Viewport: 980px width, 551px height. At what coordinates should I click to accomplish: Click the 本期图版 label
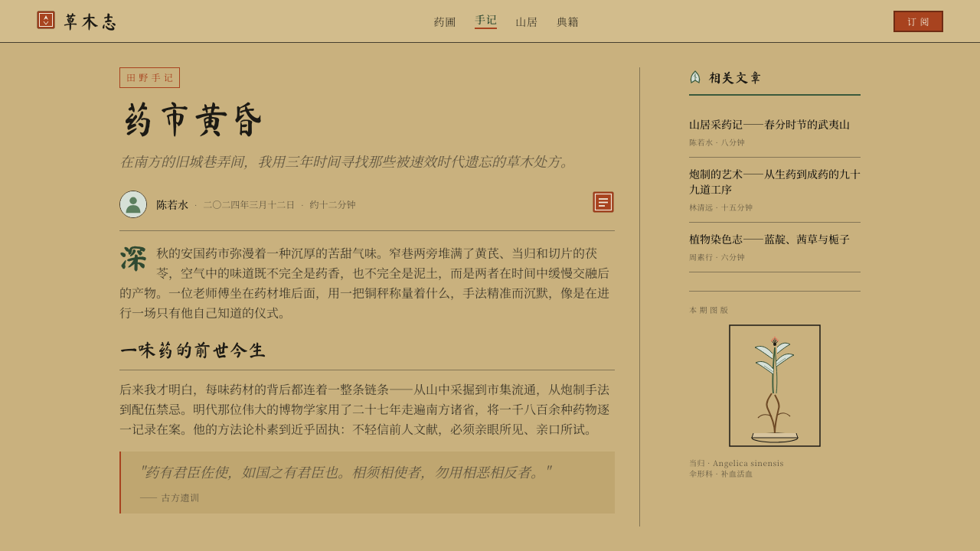tap(709, 310)
